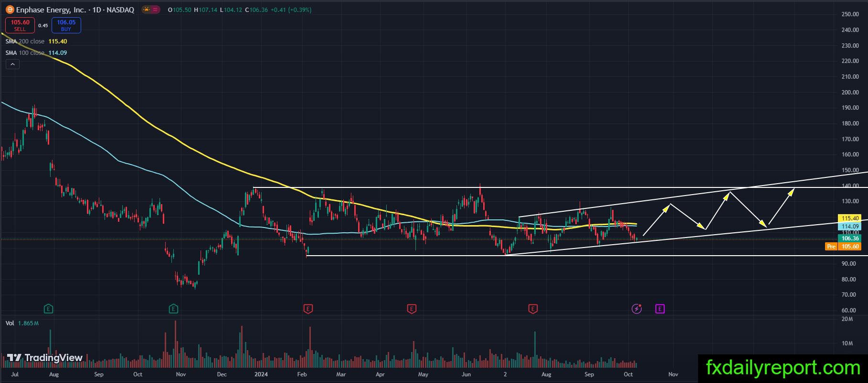Open the purple upcoming earnings marker
The width and height of the screenshot is (868, 383).
click(x=660, y=309)
